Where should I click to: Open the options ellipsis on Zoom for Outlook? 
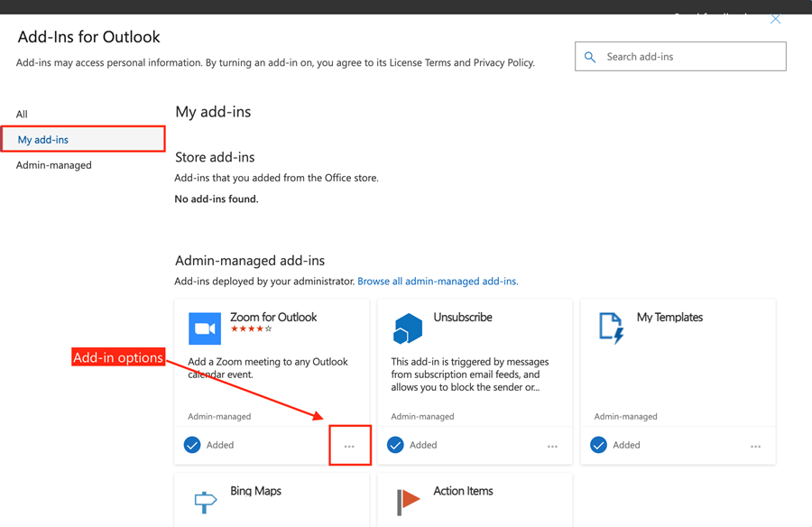[x=349, y=446]
